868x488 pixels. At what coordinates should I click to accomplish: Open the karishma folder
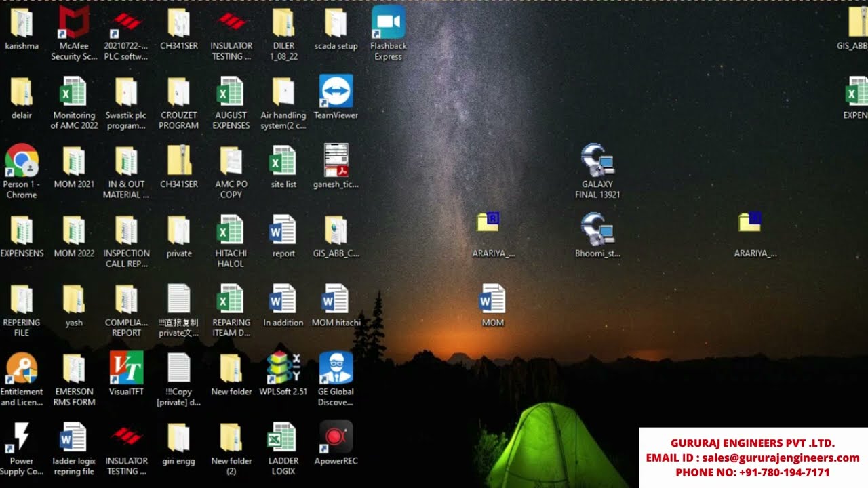[x=22, y=28]
